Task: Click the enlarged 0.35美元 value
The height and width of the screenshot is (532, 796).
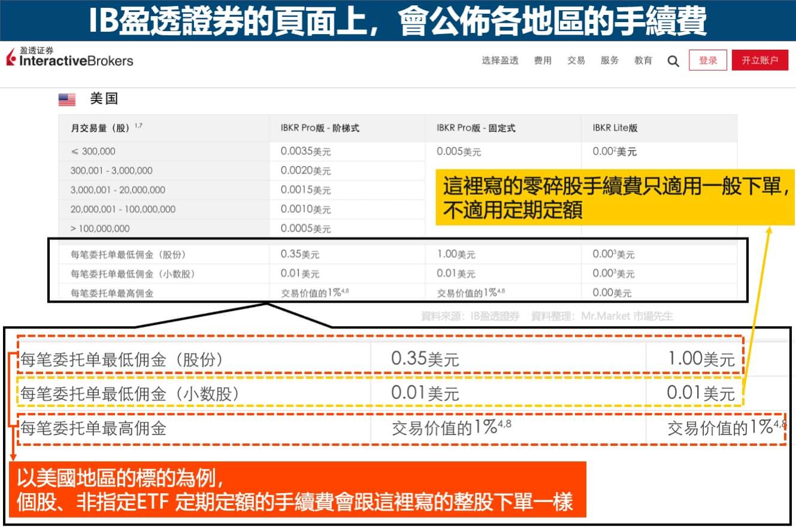Action: coord(425,359)
